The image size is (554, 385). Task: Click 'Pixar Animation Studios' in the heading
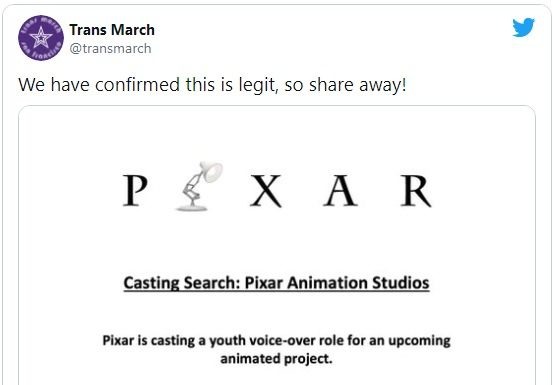pyautogui.click(x=337, y=283)
